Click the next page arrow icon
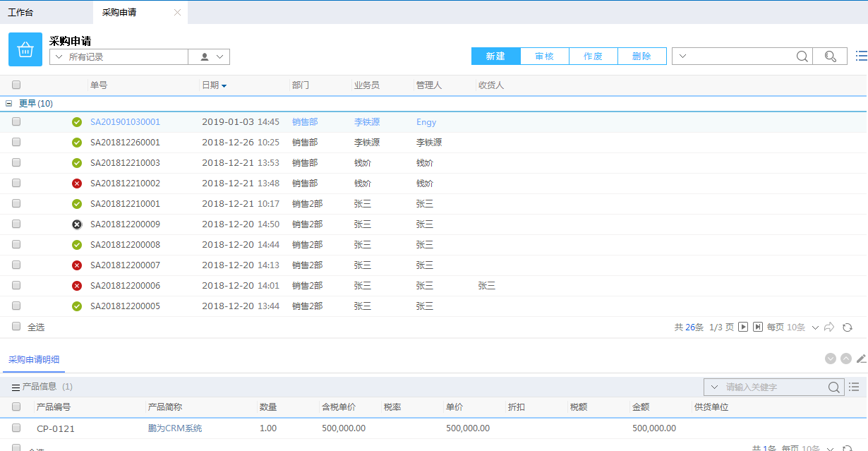Screen dimensions: 868x451 (x=742, y=326)
